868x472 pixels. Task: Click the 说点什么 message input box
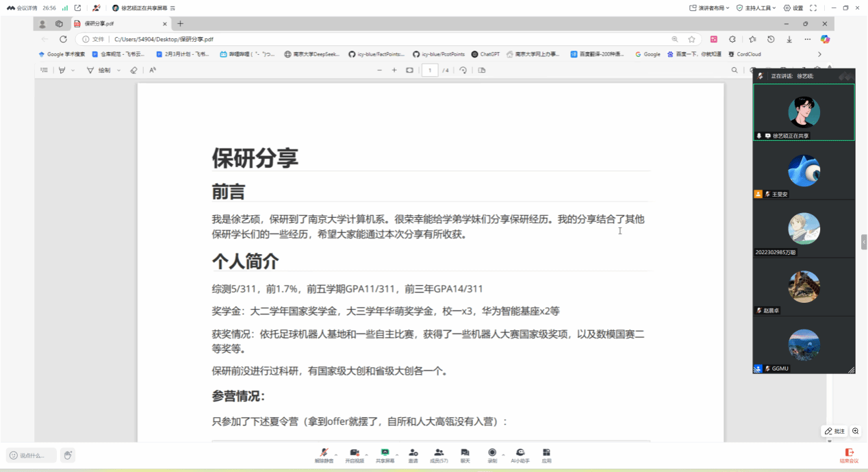tap(31, 455)
